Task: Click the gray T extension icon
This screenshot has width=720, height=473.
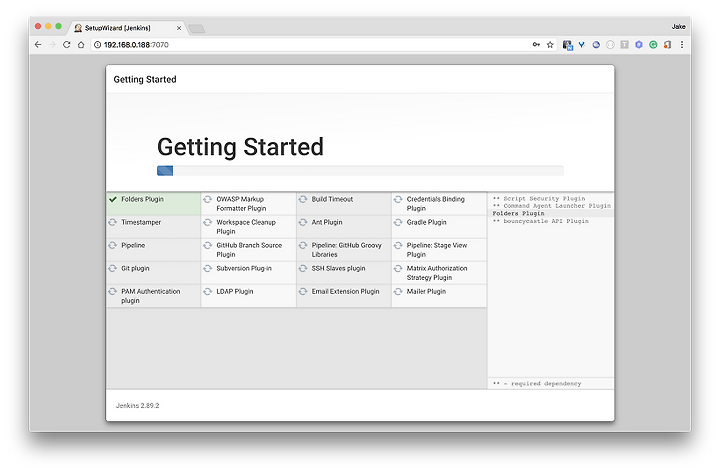Action: 624,45
